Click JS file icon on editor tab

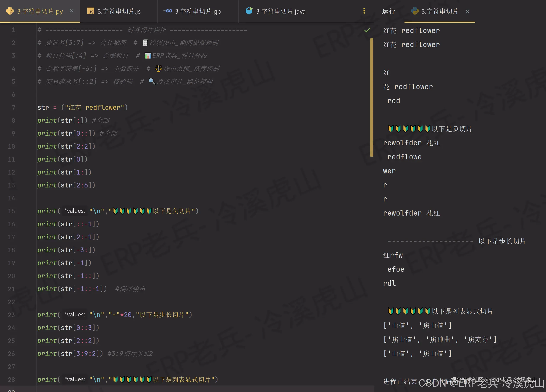pyautogui.click(x=91, y=11)
